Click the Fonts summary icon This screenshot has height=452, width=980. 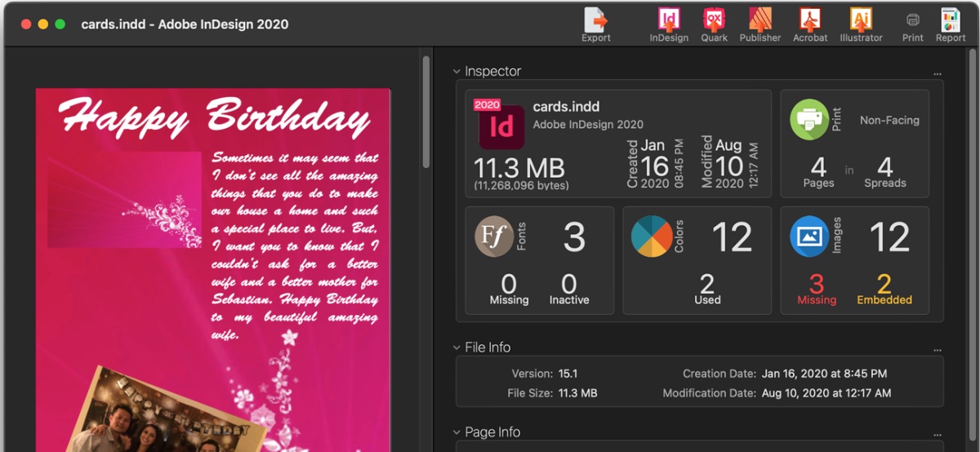494,237
